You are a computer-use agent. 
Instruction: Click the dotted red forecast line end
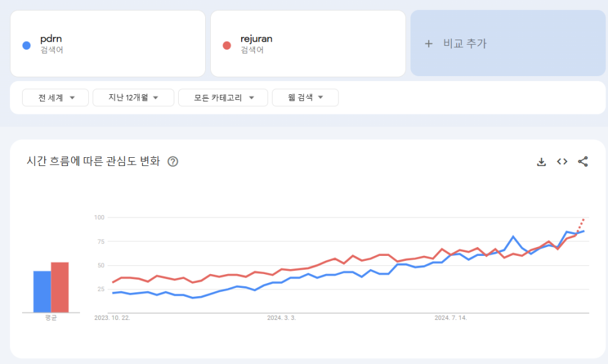pyautogui.click(x=583, y=219)
